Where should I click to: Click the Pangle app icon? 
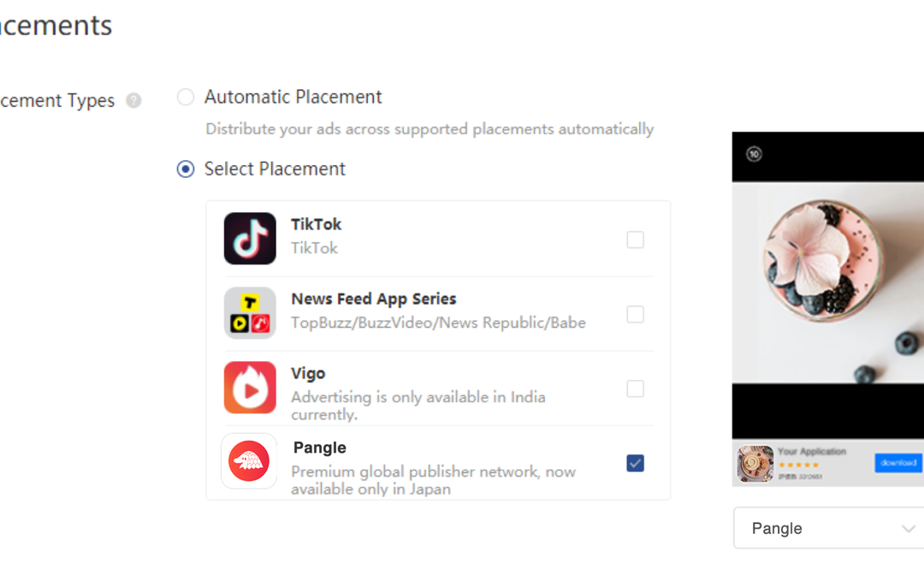(249, 461)
